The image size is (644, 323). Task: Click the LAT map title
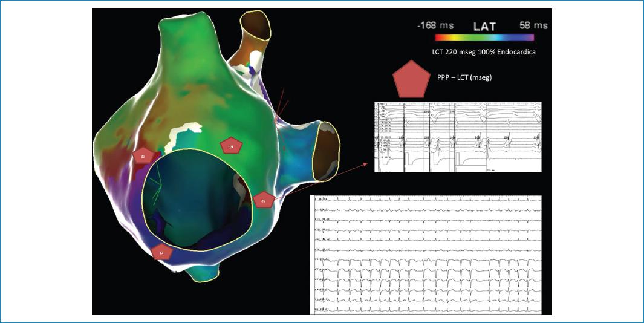tap(483, 25)
